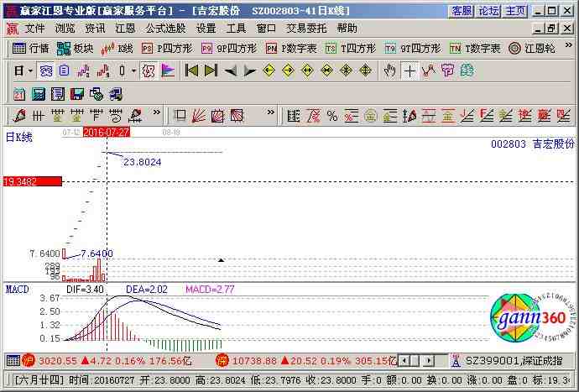Click the 23.8024 high price label
Image resolution: width=579 pixels, height=392 pixels.
coord(142,162)
